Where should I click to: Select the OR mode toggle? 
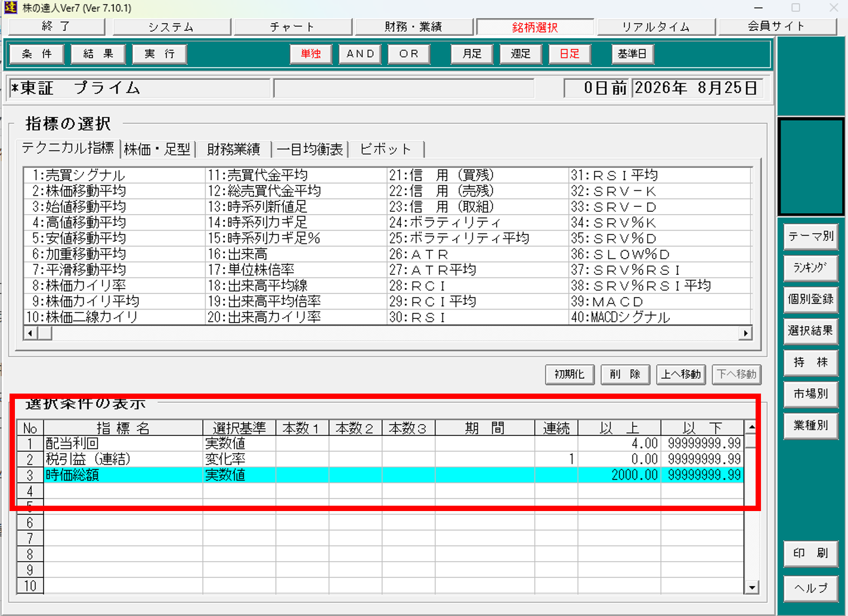click(409, 54)
